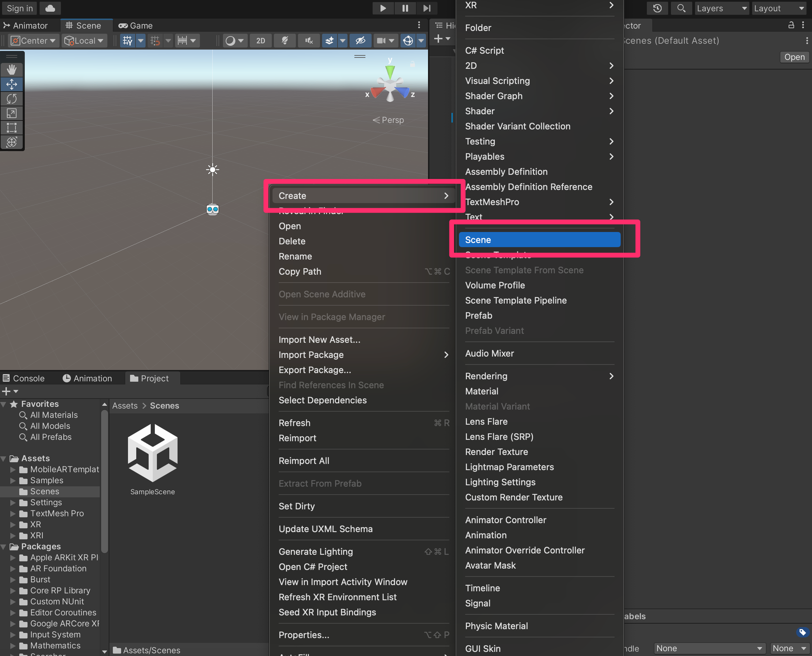The image size is (812, 656).
Task: Select the Rect transform tool
Action: pos(12,128)
